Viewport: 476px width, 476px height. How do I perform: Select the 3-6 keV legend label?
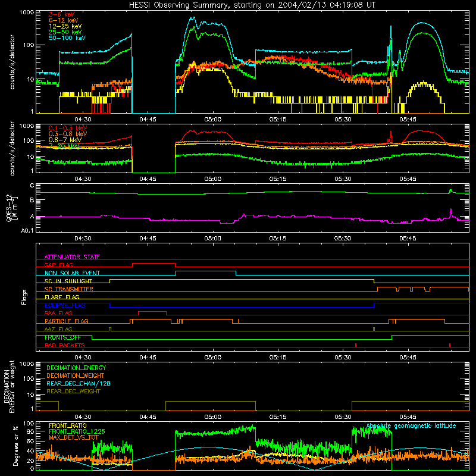click(x=62, y=14)
